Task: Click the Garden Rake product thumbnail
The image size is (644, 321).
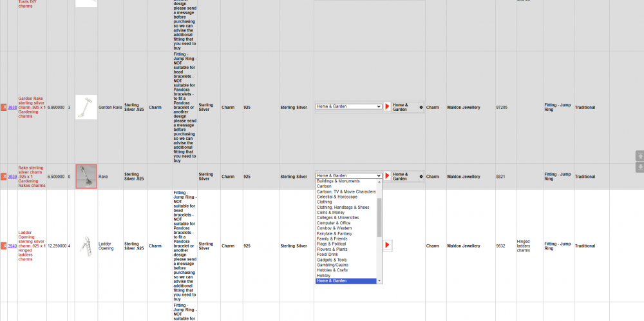Action: [x=86, y=107]
